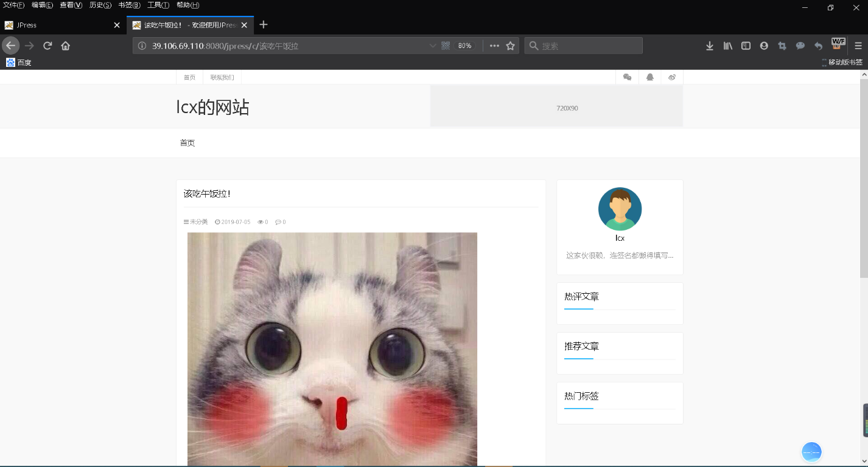Click the lcx的网站 site title

212,108
